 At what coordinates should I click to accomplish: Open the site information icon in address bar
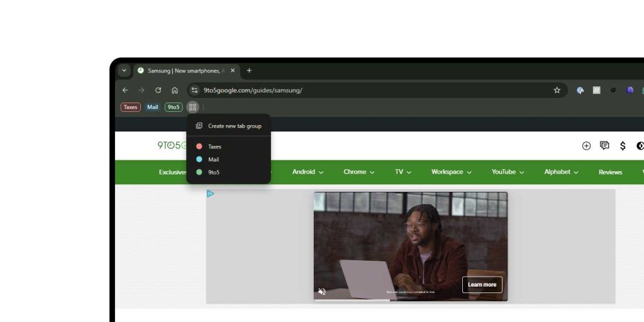pos(195,90)
